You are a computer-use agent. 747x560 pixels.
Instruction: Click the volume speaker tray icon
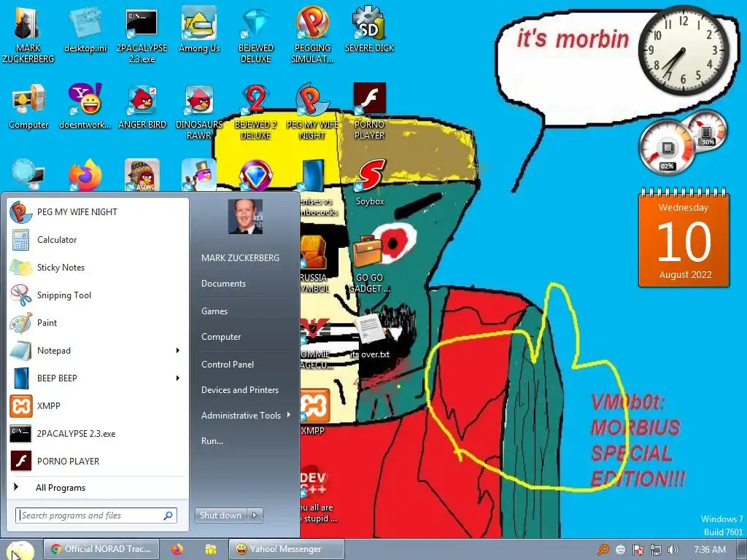coord(673,550)
